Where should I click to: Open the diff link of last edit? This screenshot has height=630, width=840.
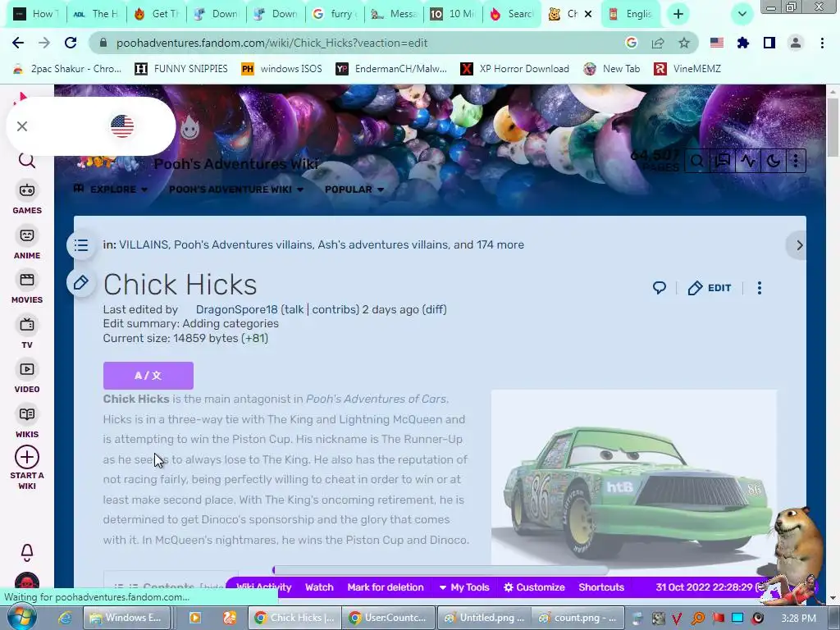pyautogui.click(x=435, y=309)
